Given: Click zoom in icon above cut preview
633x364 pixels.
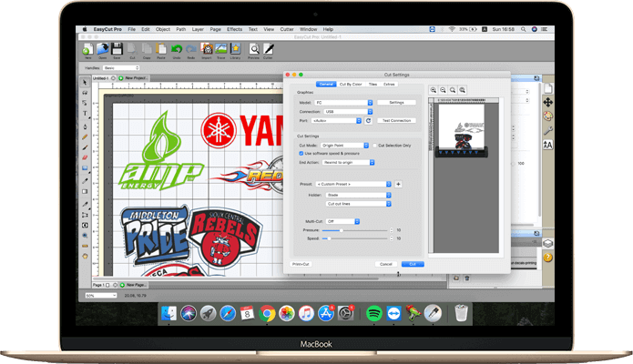Looking at the screenshot, I should [434, 90].
